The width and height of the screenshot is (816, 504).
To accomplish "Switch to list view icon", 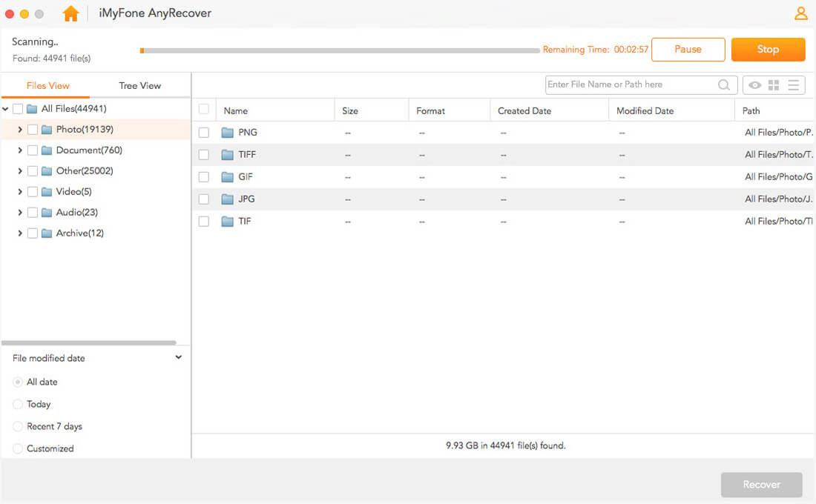I will [793, 85].
